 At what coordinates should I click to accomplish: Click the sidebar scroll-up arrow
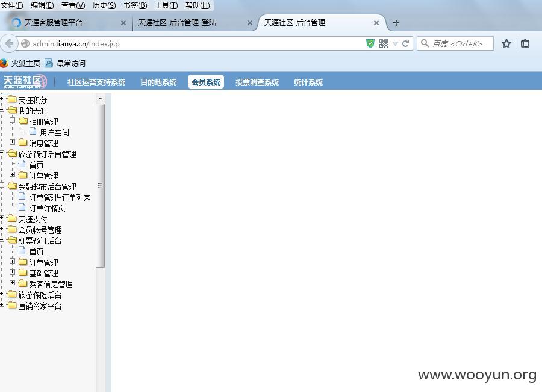(x=100, y=99)
